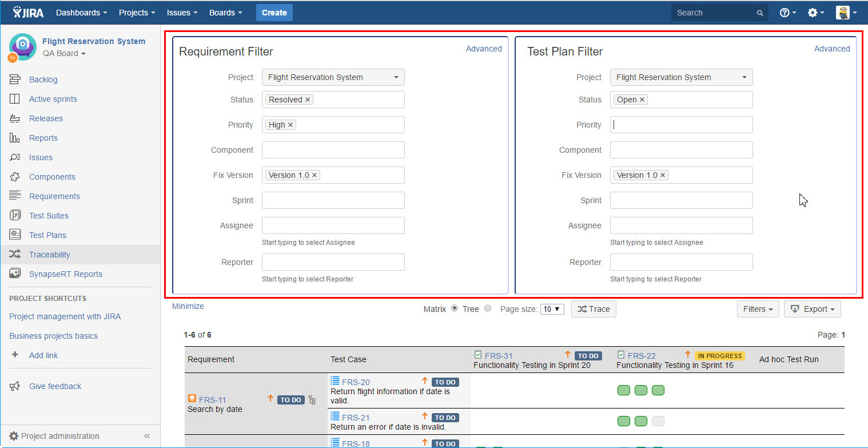Select Traceability in the sidebar

point(80,255)
